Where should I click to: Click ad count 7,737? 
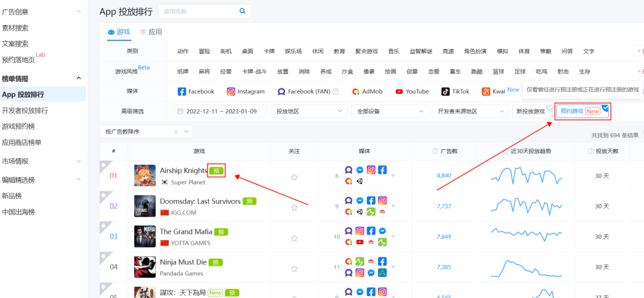tap(444, 206)
